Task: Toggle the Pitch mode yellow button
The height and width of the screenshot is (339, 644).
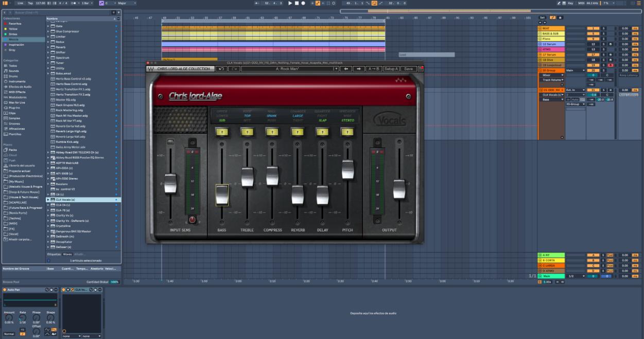Action: click(x=347, y=132)
